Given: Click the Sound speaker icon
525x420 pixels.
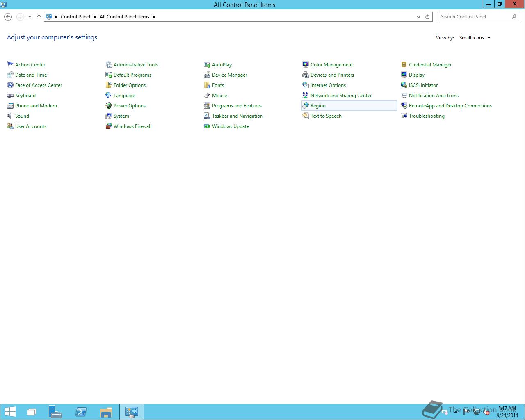Looking at the screenshot, I should point(10,116).
